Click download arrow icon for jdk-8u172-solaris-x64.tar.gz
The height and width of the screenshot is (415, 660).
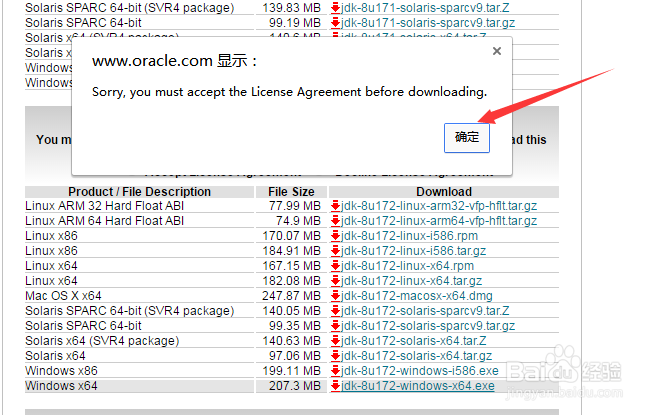pos(335,356)
